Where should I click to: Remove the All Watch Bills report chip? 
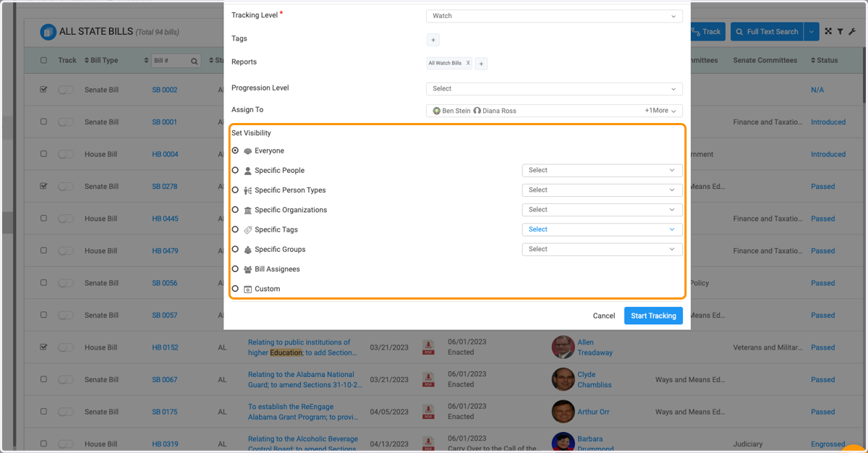pyautogui.click(x=468, y=63)
